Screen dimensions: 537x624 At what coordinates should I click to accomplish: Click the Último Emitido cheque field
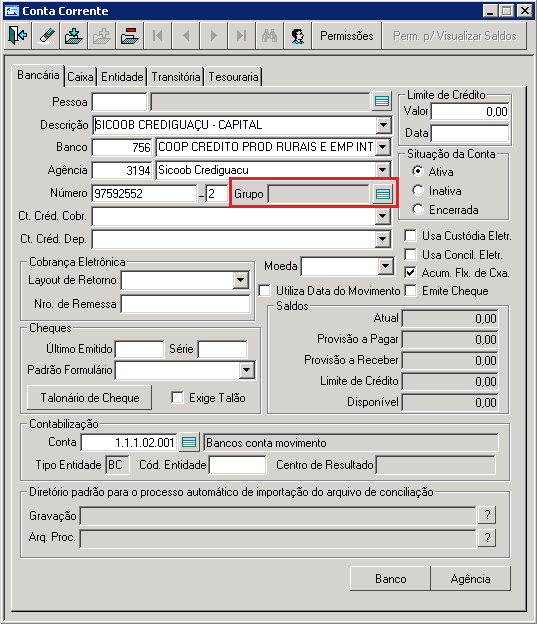139,349
